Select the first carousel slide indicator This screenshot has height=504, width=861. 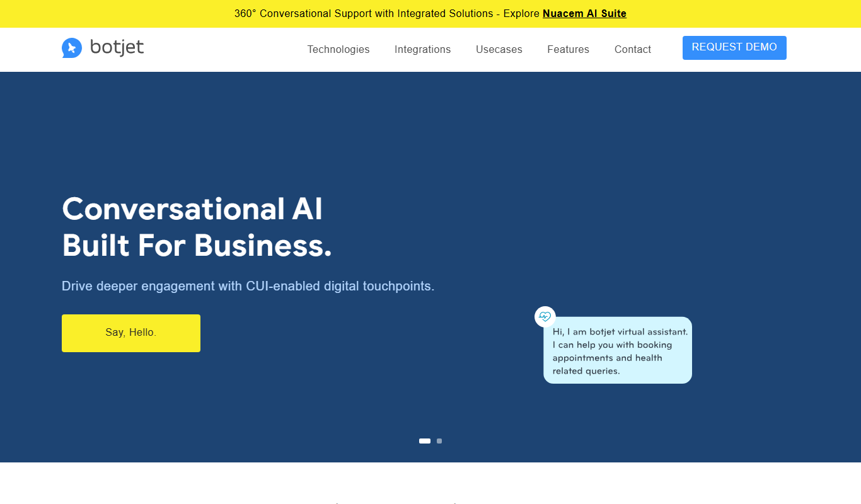pyautogui.click(x=425, y=441)
